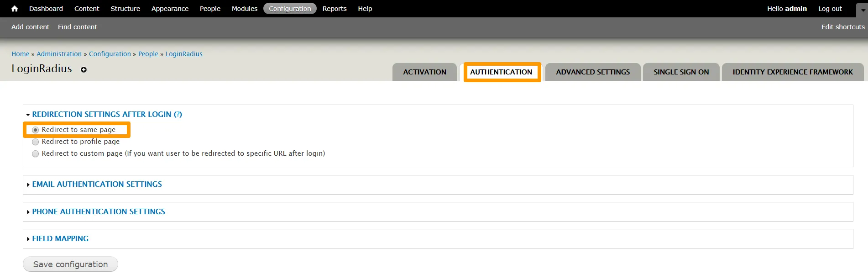
Task: Go to Configuration breadcrumb link
Action: pos(110,54)
